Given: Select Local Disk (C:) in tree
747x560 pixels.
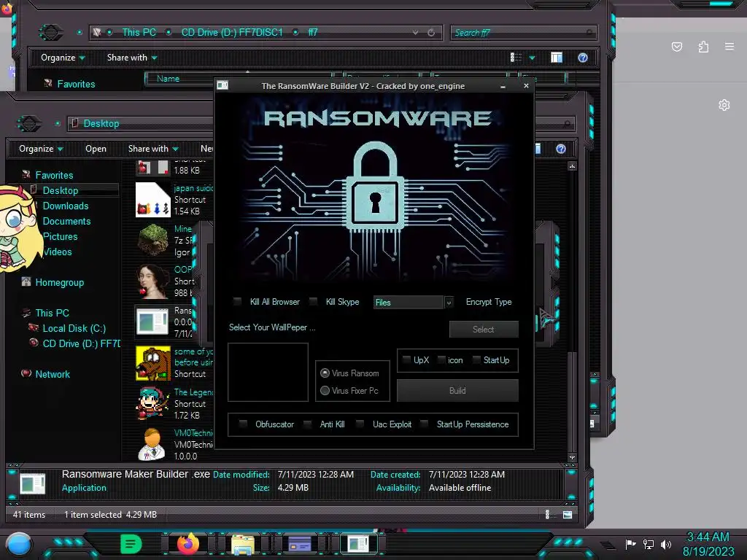Looking at the screenshot, I should [74, 328].
